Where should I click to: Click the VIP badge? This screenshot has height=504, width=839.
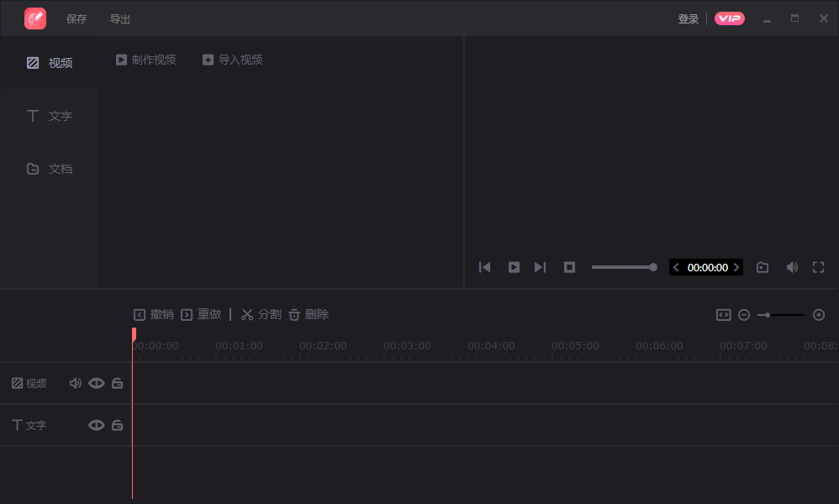coord(730,18)
